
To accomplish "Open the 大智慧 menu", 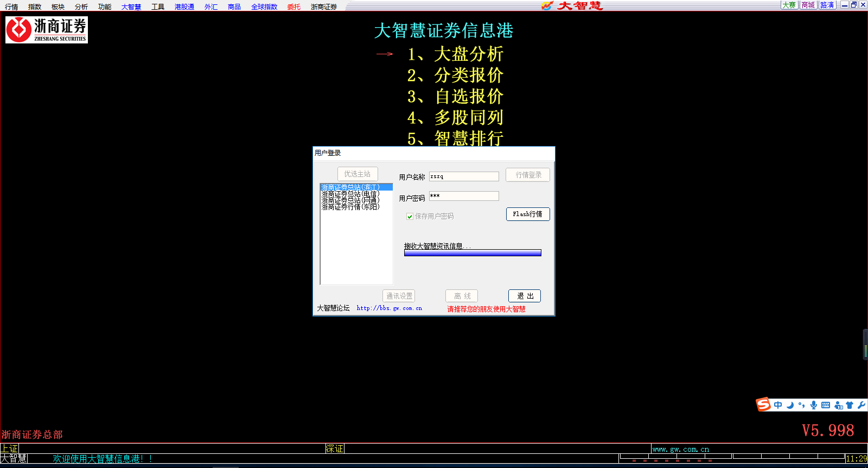I will [131, 7].
